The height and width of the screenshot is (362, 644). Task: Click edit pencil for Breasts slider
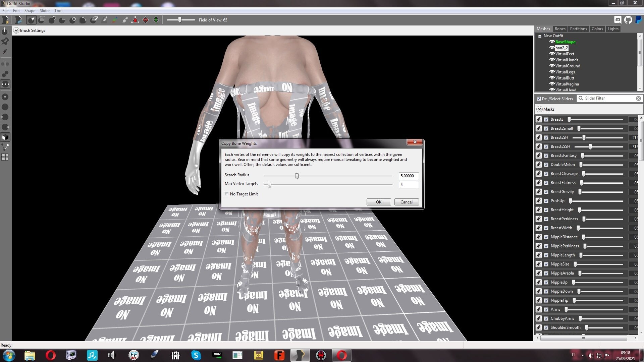pyautogui.click(x=539, y=120)
